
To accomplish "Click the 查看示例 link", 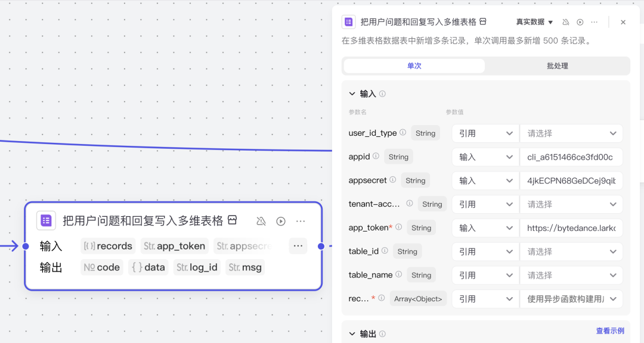I will pyautogui.click(x=610, y=331).
